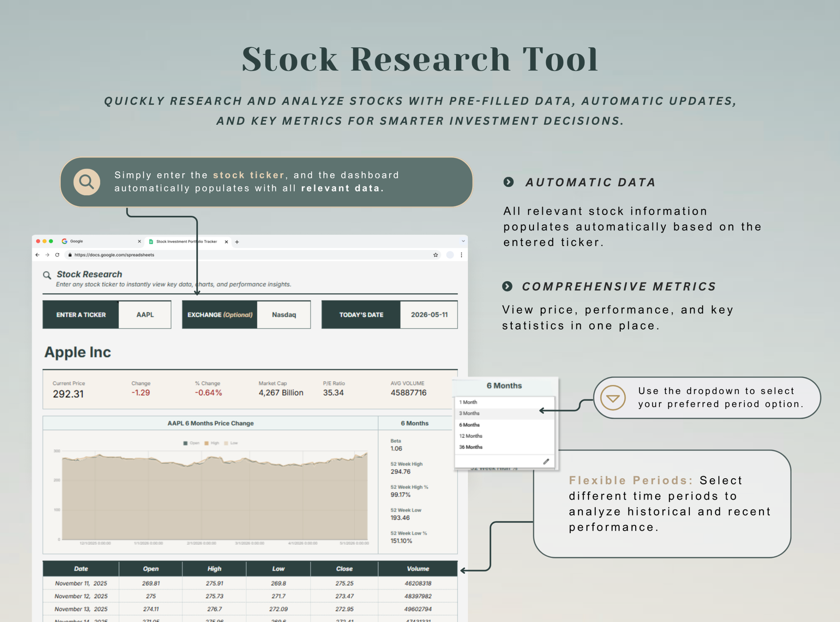The image size is (840, 622).
Task: Bookmark the page with the star icon
Action: click(436, 255)
